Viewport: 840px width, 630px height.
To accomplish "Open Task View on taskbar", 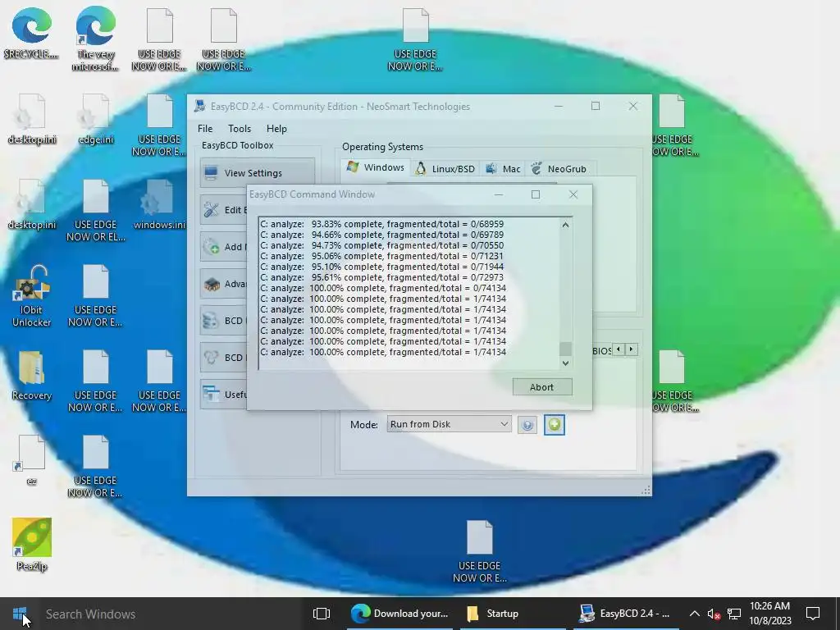I will click(322, 614).
